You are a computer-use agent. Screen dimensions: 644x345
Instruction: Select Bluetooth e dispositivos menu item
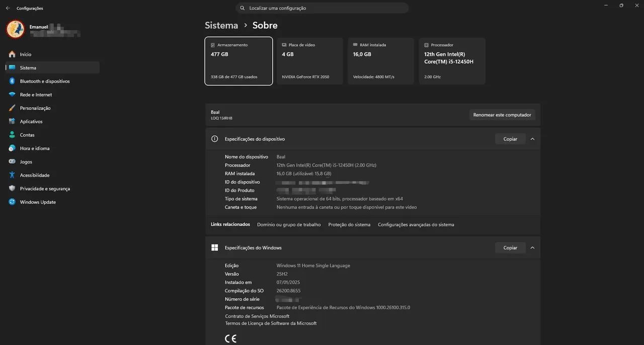[x=52, y=81]
